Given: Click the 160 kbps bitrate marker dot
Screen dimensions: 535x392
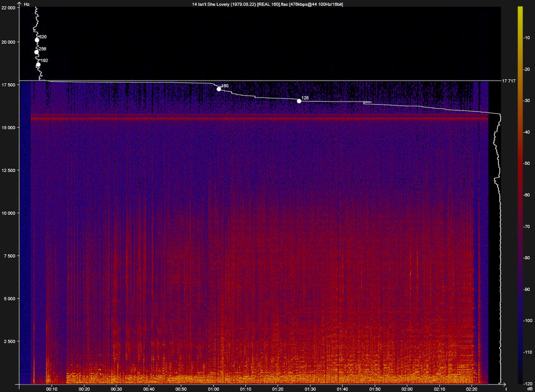Looking at the screenshot, I should pos(219,89).
